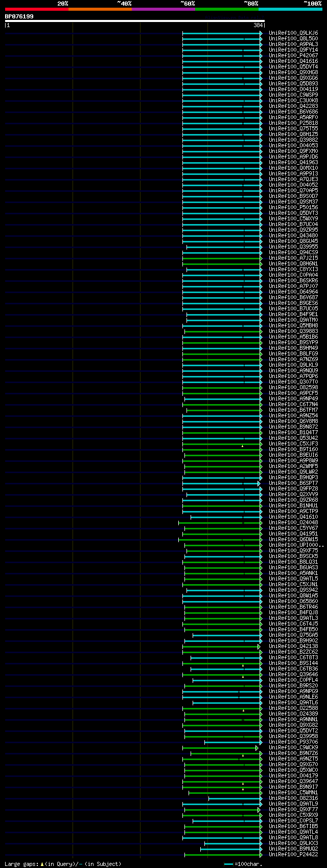Click the label UniRef100_Q70AP5
The height and width of the screenshot is (868, 327).
click(x=293, y=190)
